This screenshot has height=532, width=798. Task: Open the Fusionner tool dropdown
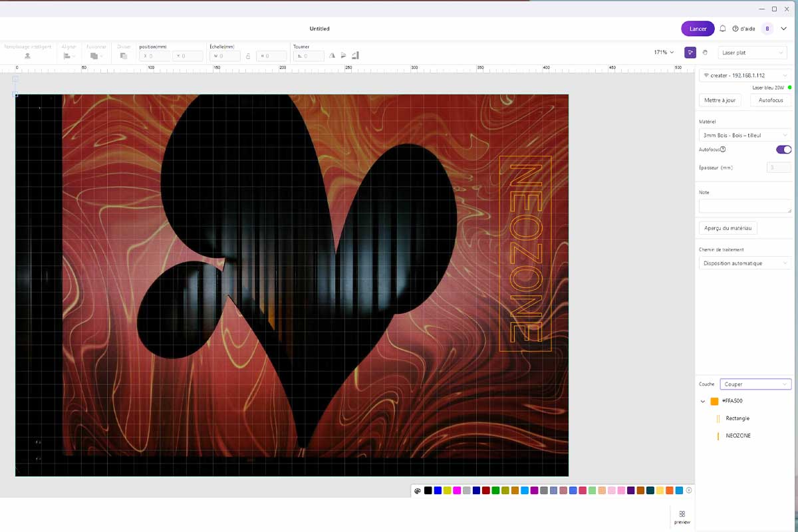(x=96, y=57)
